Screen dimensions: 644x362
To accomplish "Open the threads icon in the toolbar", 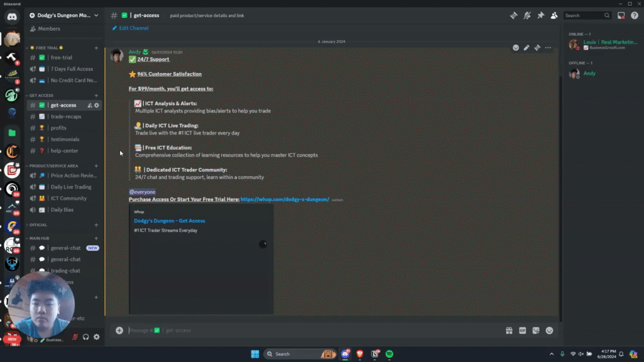I will [513, 15].
